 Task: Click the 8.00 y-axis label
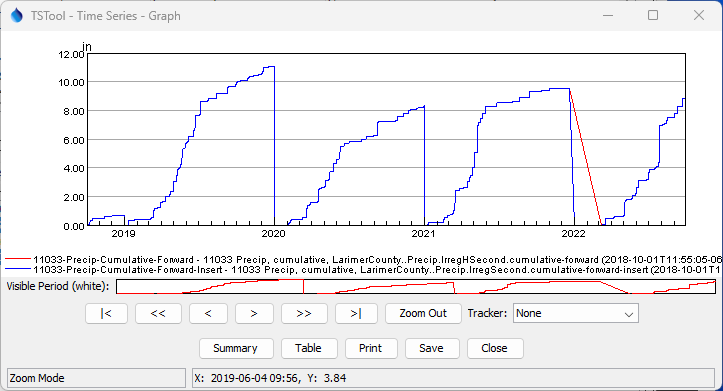click(74, 111)
